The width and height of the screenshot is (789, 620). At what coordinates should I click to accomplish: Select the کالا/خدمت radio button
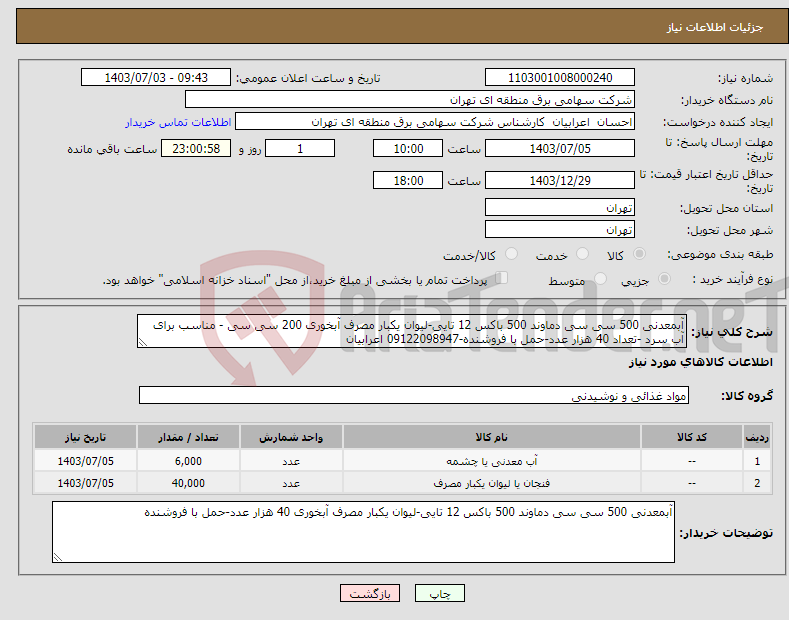click(x=511, y=254)
